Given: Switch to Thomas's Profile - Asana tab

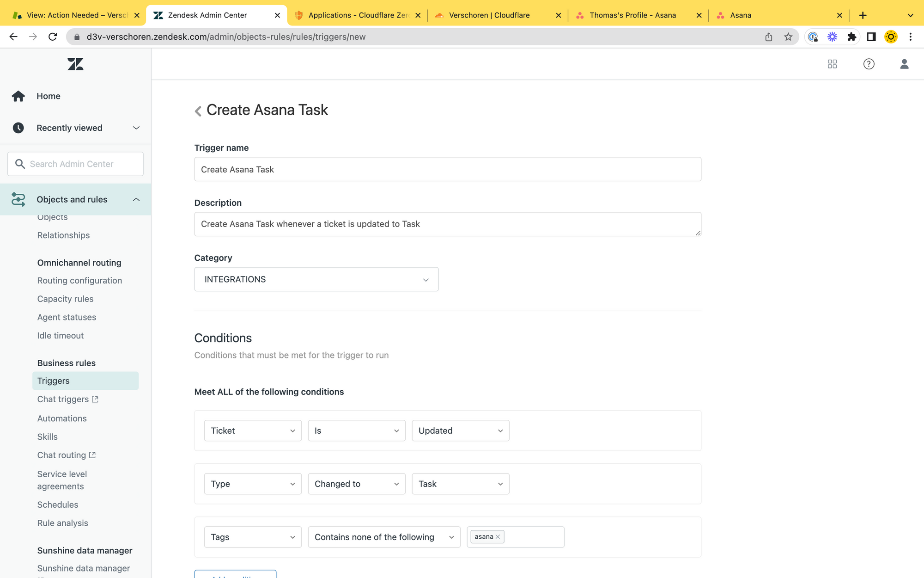Looking at the screenshot, I should (632, 15).
